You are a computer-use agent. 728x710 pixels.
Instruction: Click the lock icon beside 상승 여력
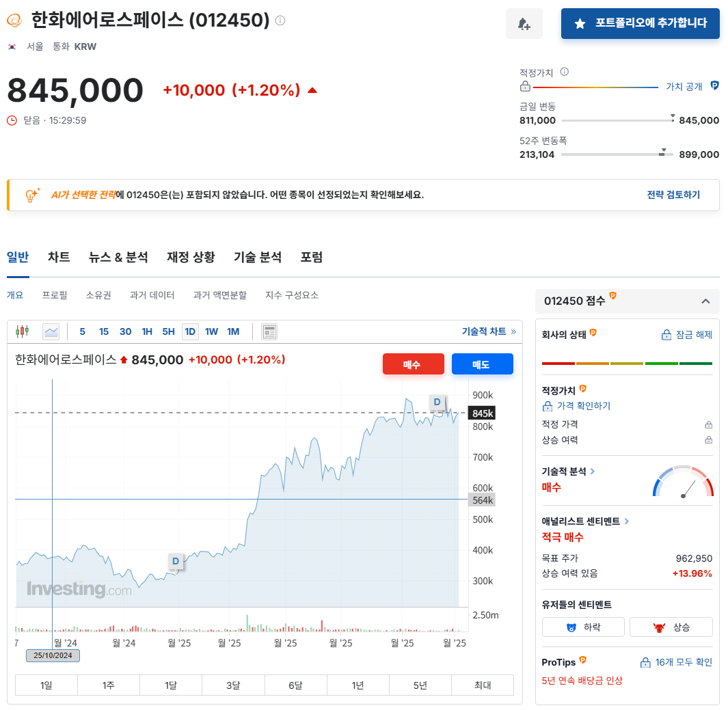pyautogui.click(x=708, y=439)
